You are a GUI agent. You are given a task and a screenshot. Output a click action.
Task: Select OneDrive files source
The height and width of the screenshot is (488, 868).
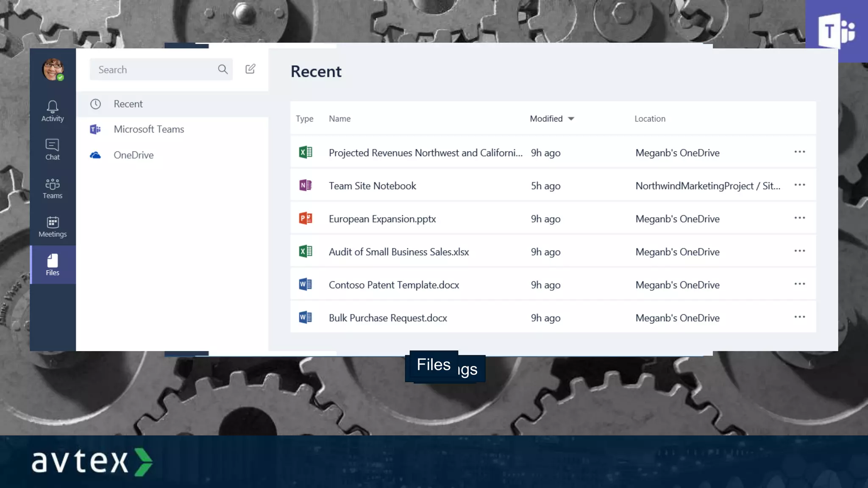click(133, 155)
